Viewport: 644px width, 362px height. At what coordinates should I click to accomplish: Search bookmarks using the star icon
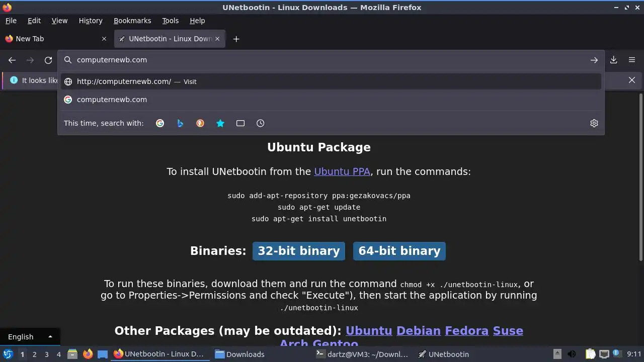220,123
